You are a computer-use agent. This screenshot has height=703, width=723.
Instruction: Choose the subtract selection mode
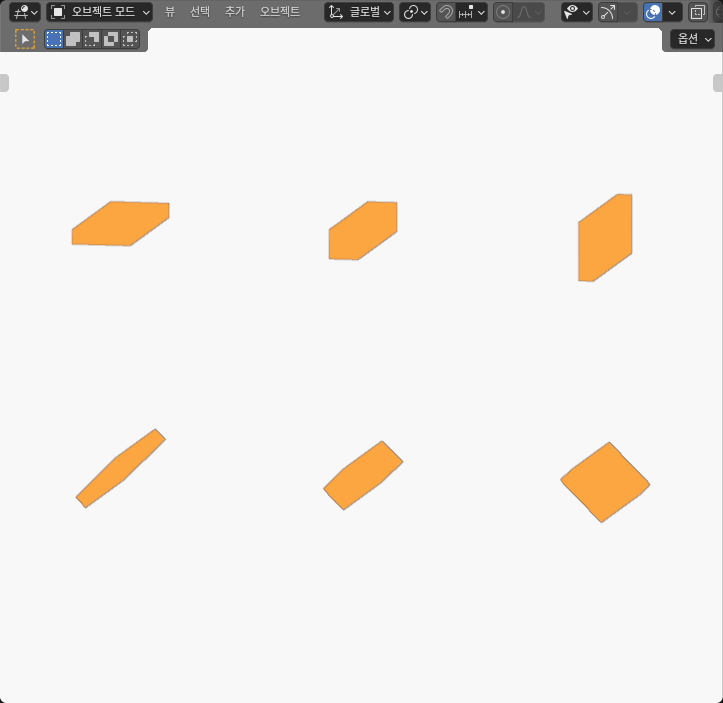[92, 39]
